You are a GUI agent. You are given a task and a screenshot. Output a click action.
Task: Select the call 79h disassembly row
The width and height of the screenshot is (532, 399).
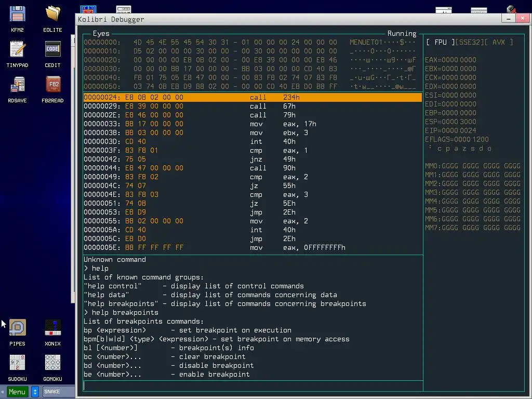tap(252, 115)
